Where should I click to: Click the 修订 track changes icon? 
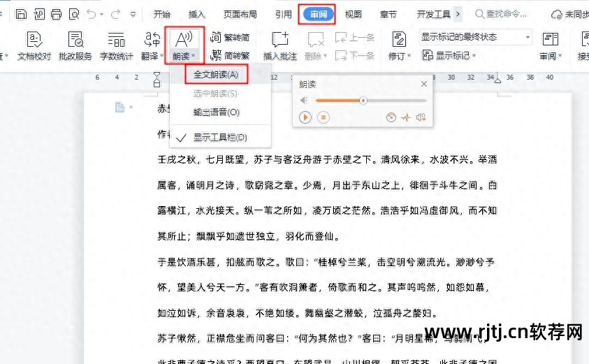click(x=399, y=39)
